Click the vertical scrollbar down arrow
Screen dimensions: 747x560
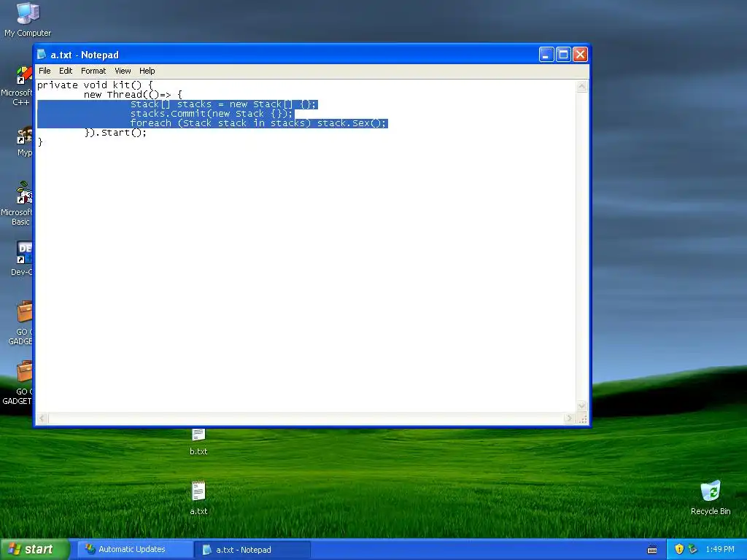[581, 406]
